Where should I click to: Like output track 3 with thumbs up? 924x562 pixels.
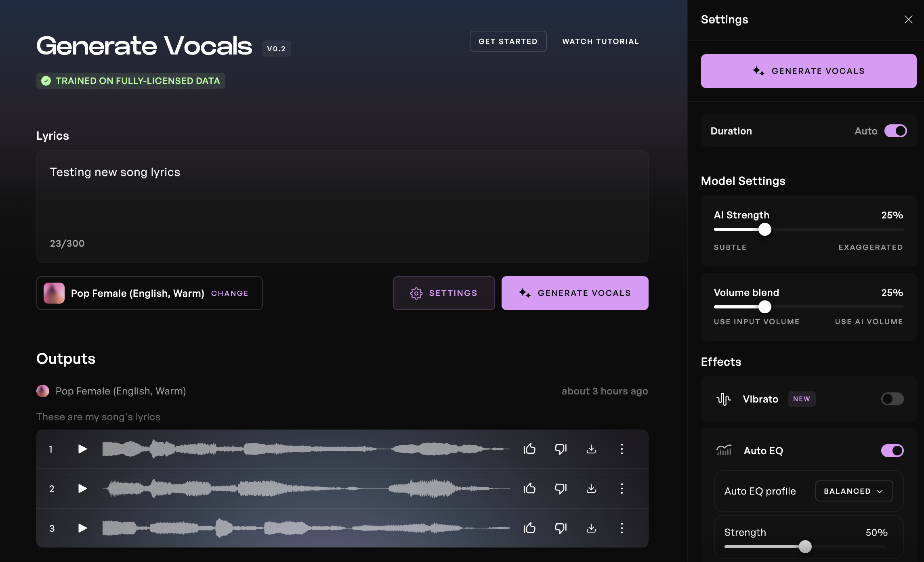tap(529, 528)
